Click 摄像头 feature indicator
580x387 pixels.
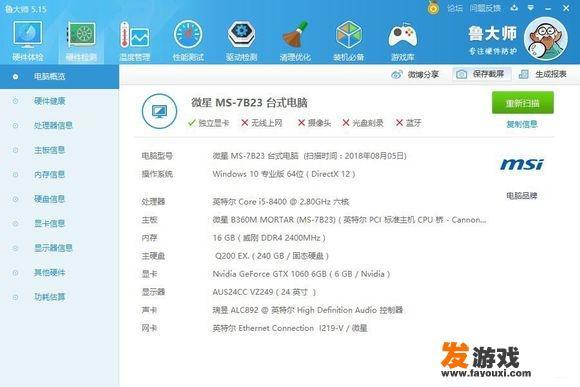314,123
